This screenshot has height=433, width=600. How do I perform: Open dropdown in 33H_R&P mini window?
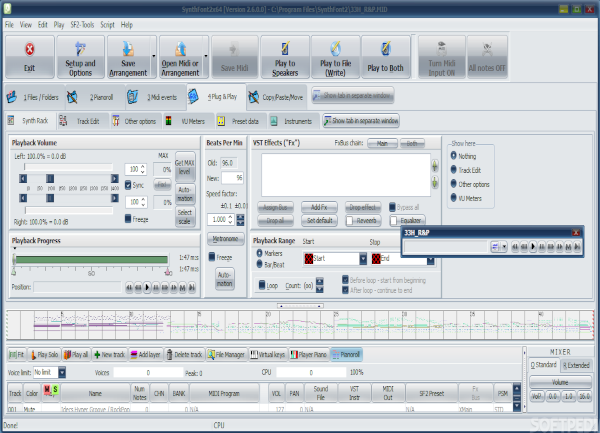click(x=504, y=247)
